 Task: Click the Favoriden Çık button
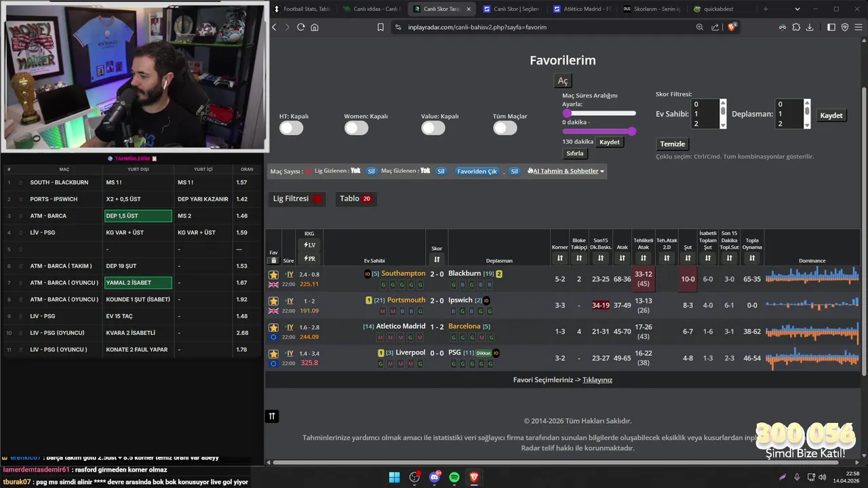477,171
